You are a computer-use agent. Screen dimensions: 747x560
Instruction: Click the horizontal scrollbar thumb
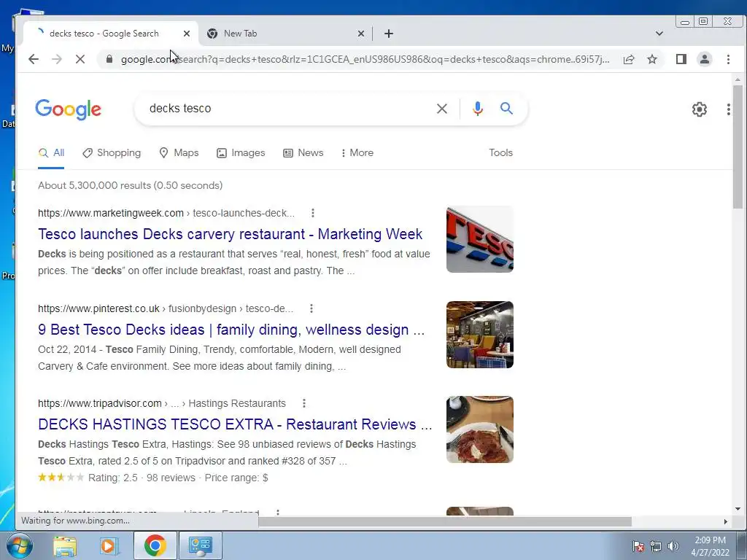click(x=445, y=521)
